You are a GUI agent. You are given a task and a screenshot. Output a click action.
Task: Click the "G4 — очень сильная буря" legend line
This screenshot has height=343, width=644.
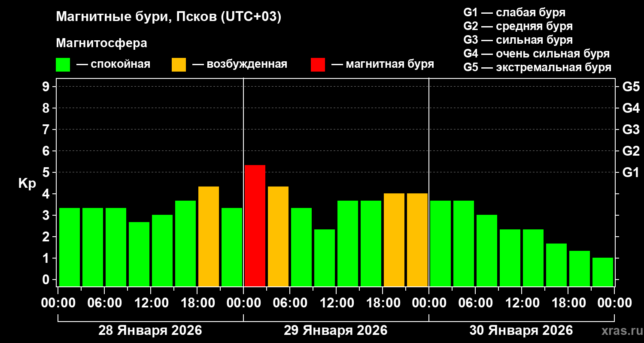537,54
